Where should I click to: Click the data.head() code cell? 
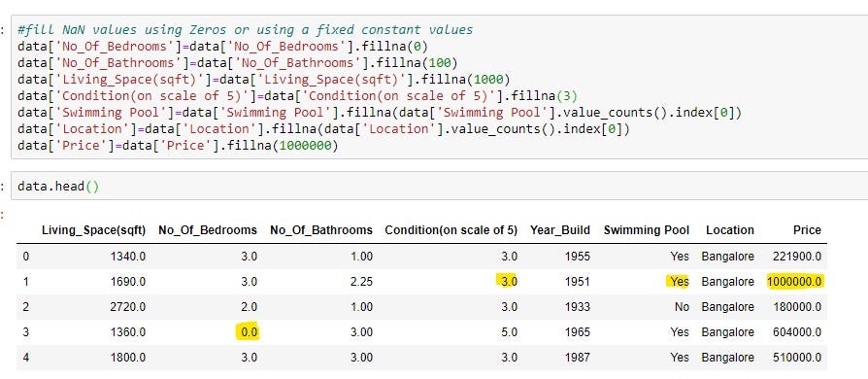pos(439,186)
